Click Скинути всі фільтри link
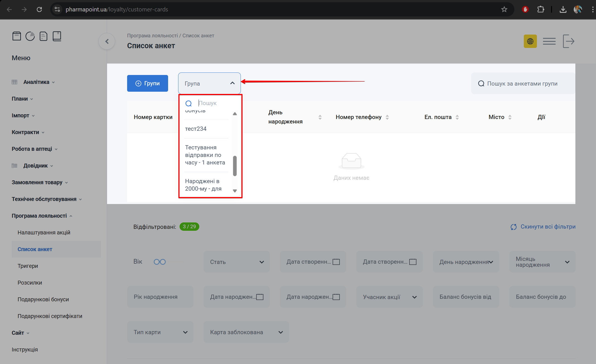Viewport: 596px width, 364px height. pyautogui.click(x=543, y=227)
